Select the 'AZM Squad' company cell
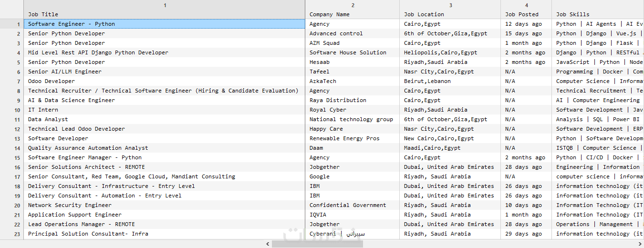644x248 pixels. pos(353,43)
